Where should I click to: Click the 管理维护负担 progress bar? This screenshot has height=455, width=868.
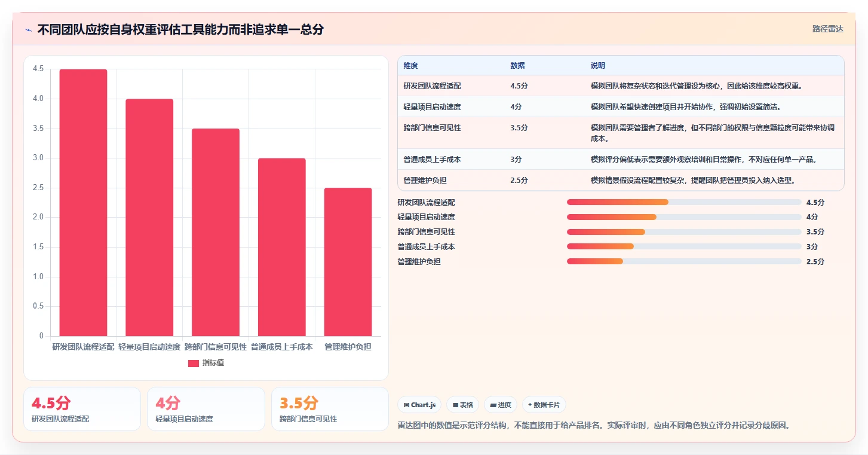(684, 261)
